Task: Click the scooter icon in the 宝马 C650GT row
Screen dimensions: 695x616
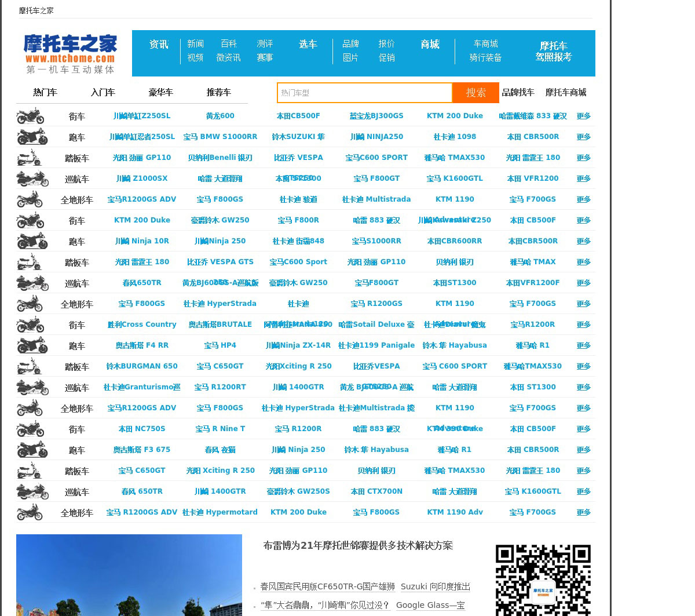Action: (29, 471)
